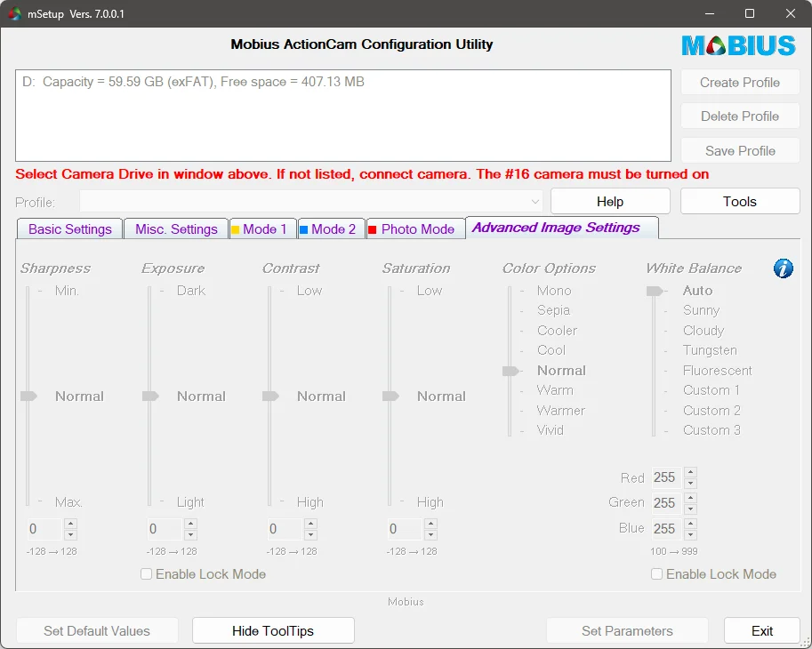
Task: Click the Hide ToolTips button
Action: (x=273, y=631)
